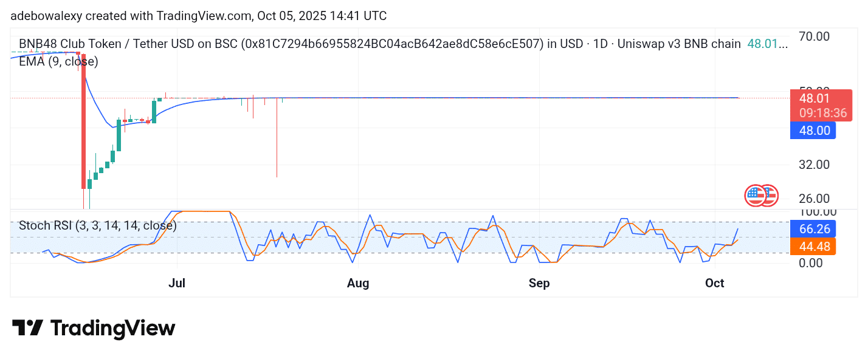Click the Oct label on time axis
Image resolution: width=868 pixels, height=359 pixels.
pos(715,284)
